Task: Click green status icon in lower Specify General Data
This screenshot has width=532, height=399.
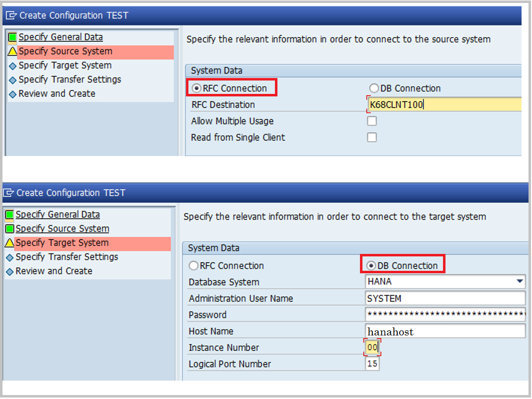Action: pos(9,214)
